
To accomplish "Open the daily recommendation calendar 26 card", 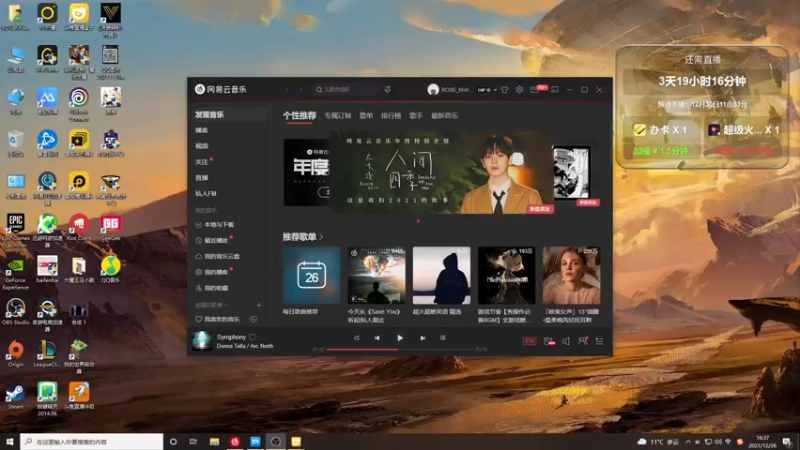I will pyautogui.click(x=312, y=276).
